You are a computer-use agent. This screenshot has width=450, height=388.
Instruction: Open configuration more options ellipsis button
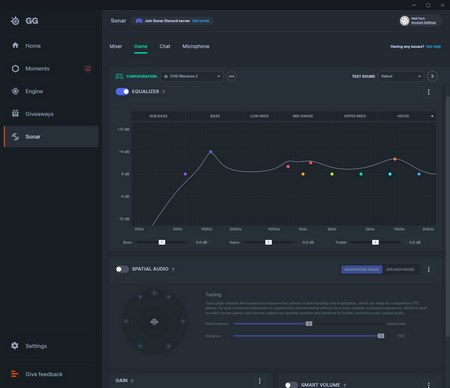click(x=232, y=76)
